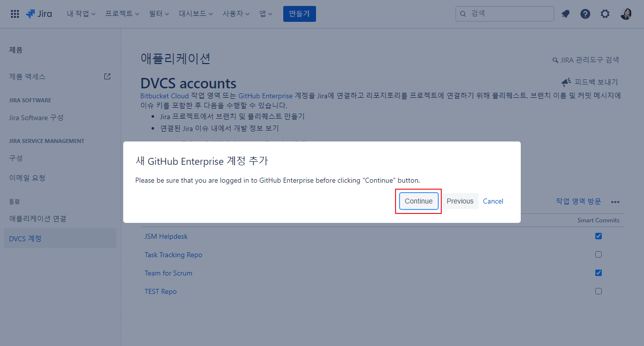Screen dimensions: 644x346
Task: Click the 피드백 보내기 megaphone icon
Action: pos(566,82)
